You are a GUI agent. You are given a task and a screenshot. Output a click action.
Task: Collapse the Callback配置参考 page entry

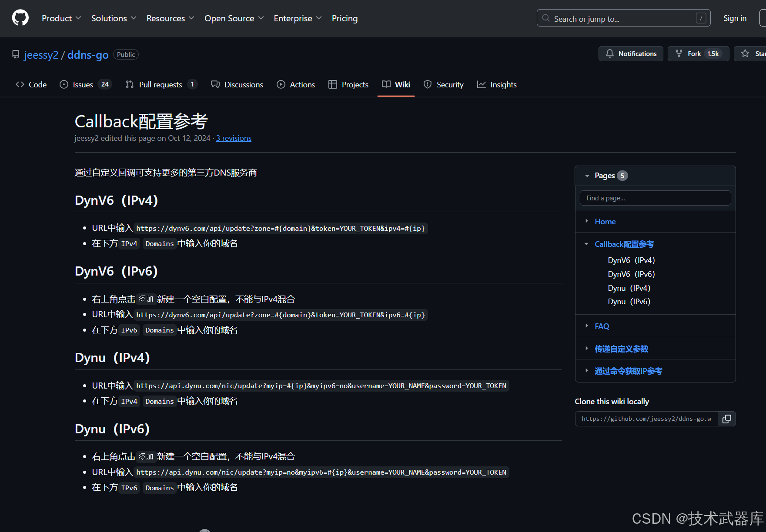586,244
